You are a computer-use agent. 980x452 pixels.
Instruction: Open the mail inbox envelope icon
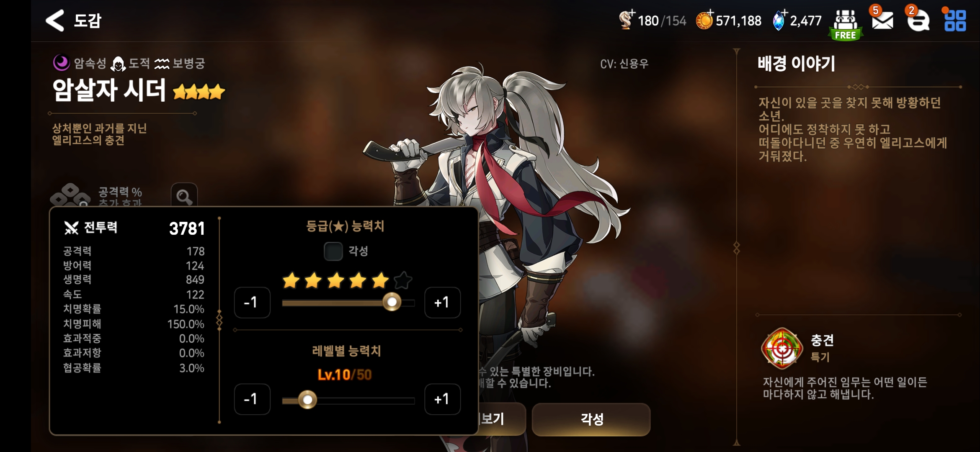882,20
